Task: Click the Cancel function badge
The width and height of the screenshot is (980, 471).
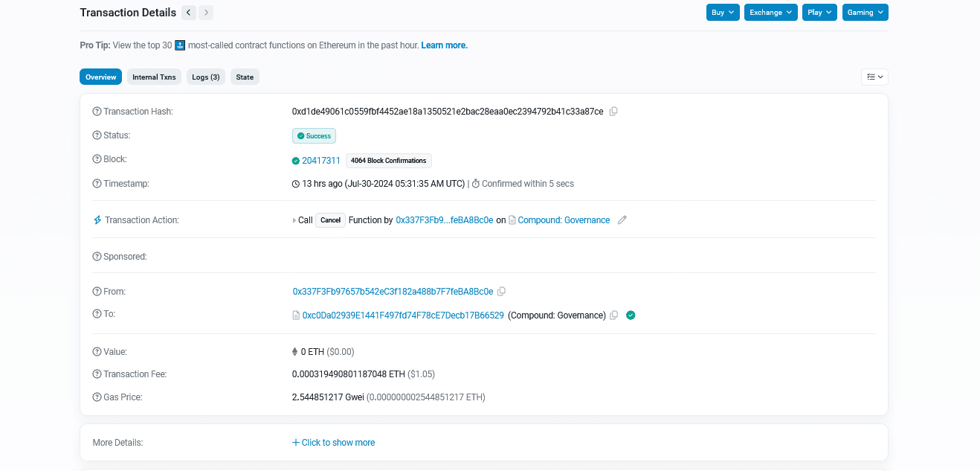Action: [331, 220]
